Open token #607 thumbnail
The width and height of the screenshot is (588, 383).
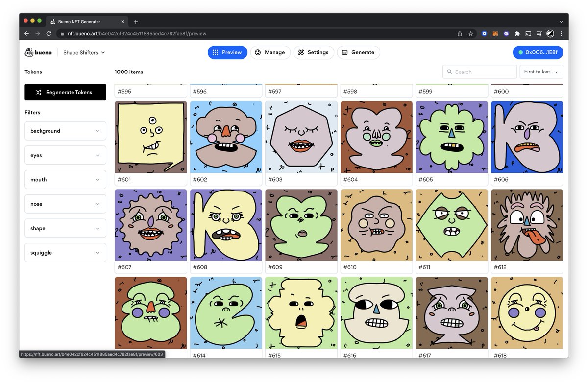click(151, 225)
